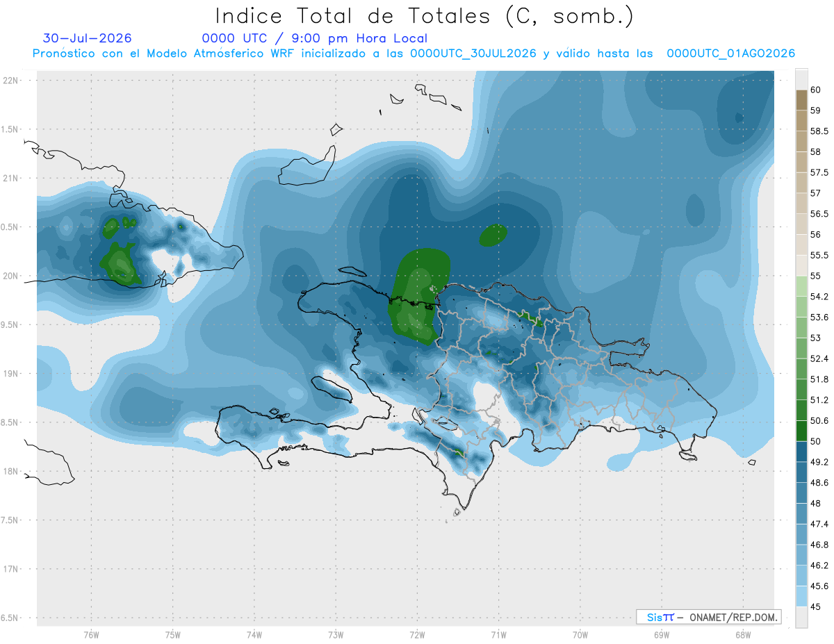
Task: Pick the dark green swatch between 50 and 50.6
Action: [x=801, y=431]
